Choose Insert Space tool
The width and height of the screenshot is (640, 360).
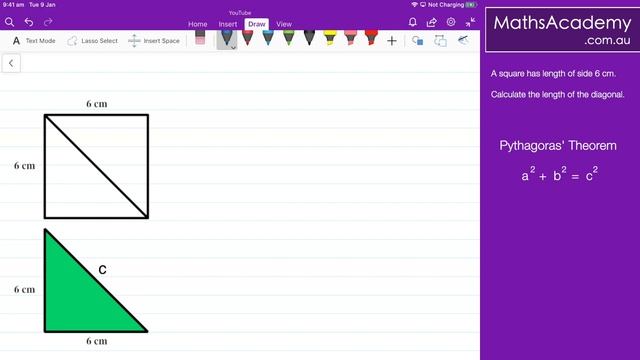click(154, 41)
